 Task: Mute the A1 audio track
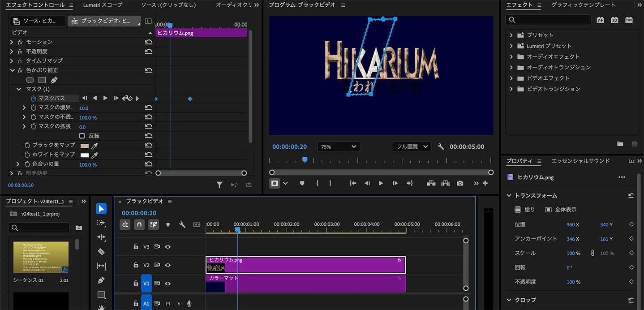click(x=168, y=304)
